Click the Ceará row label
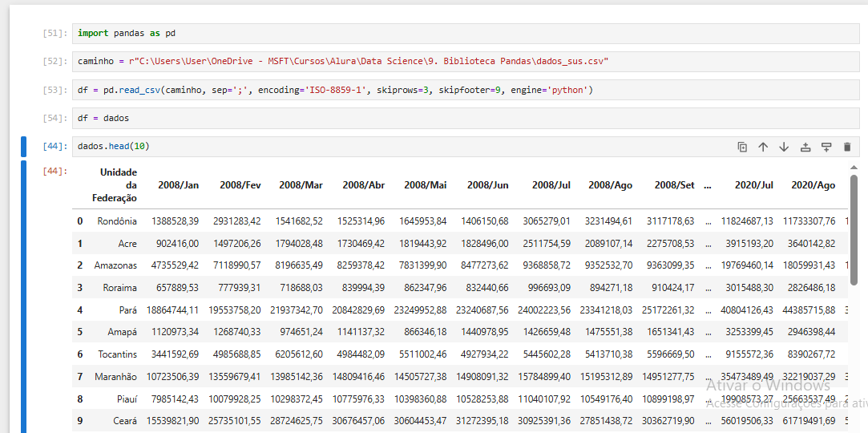The width and height of the screenshot is (868, 433). tap(123, 420)
